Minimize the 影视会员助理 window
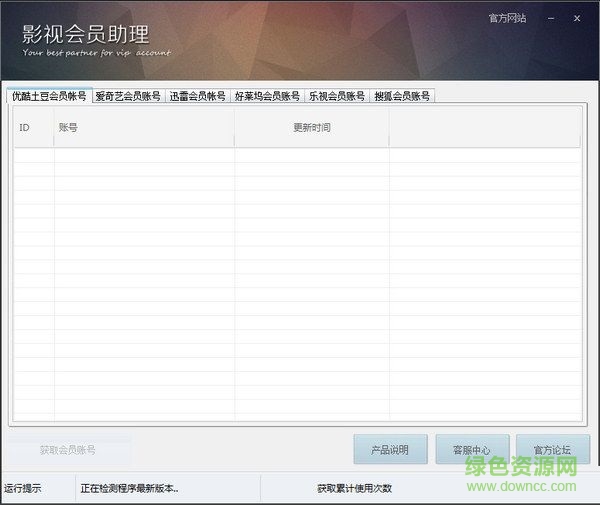The height and width of the screenshot is (505, 600). coord(551,18)
